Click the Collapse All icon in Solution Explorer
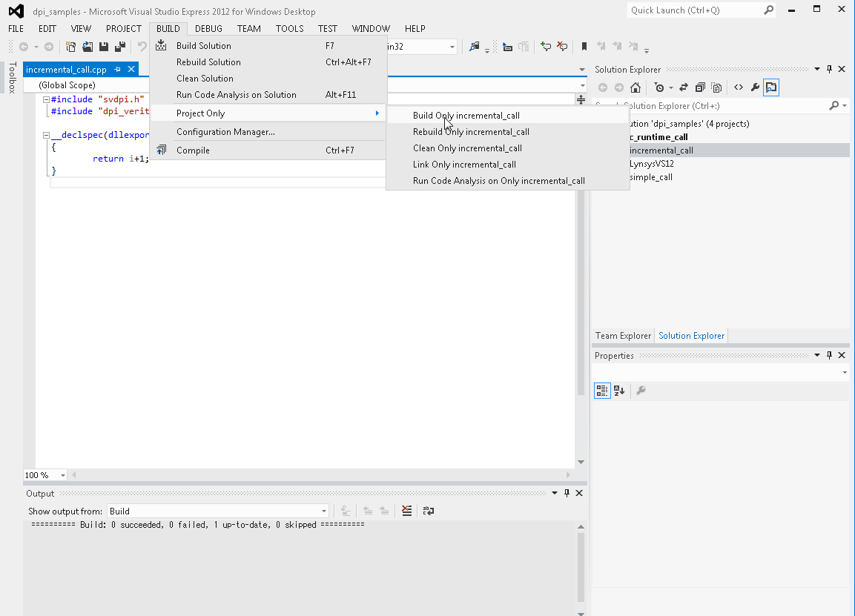Viewport: 855px width, 616px height. point(700,87)
